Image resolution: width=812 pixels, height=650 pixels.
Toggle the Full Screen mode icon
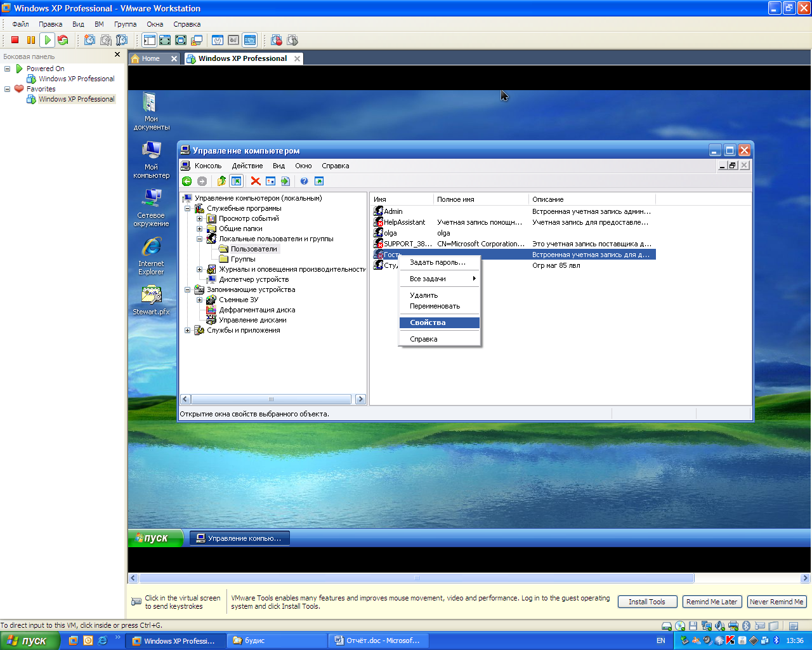click(x=181, y=40)
